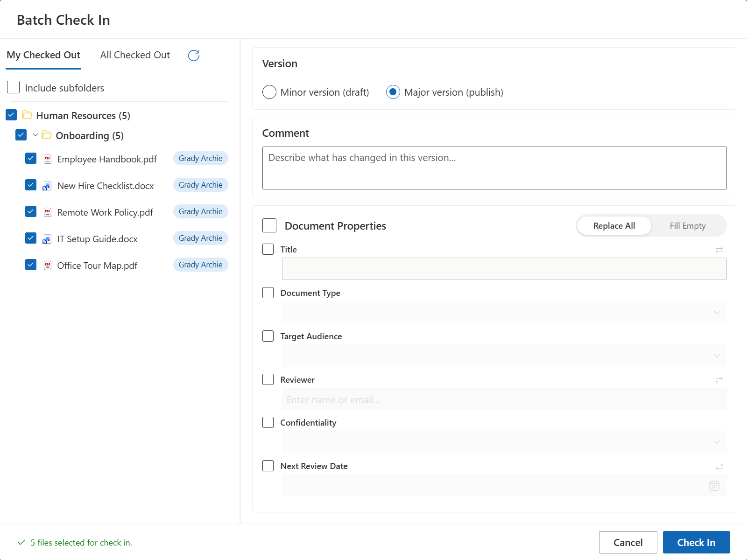
Task: Click Grady Archie tag on New Hire Checklist.docx
Action: (x=201, y=185)
